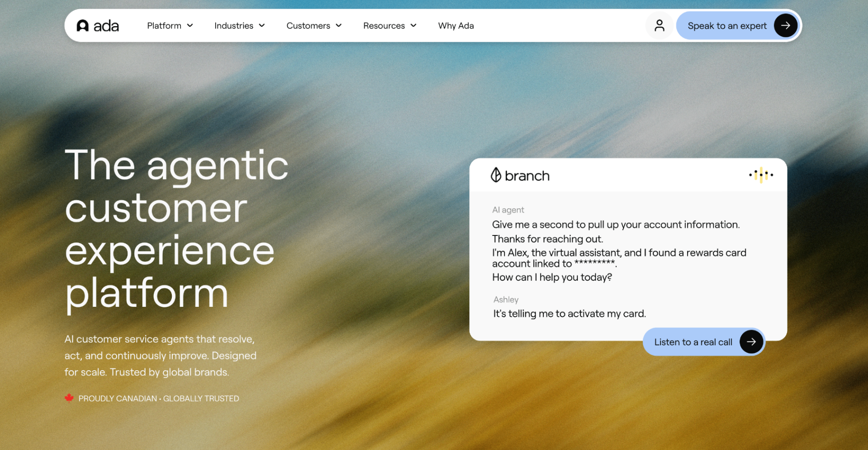Select the Platform menu label
The height and width of the screenshot is (450, 868).
[x=164, y=26]
